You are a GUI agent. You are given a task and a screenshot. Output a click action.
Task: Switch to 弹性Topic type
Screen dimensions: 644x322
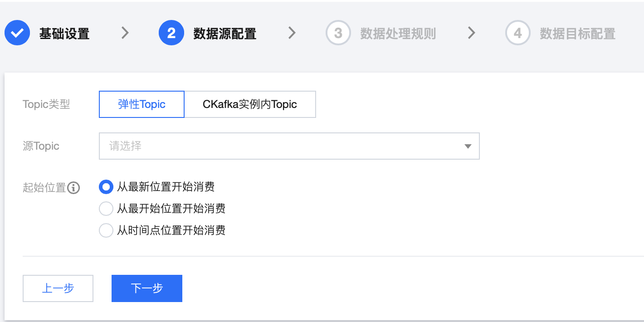click(x=142, y=104)
